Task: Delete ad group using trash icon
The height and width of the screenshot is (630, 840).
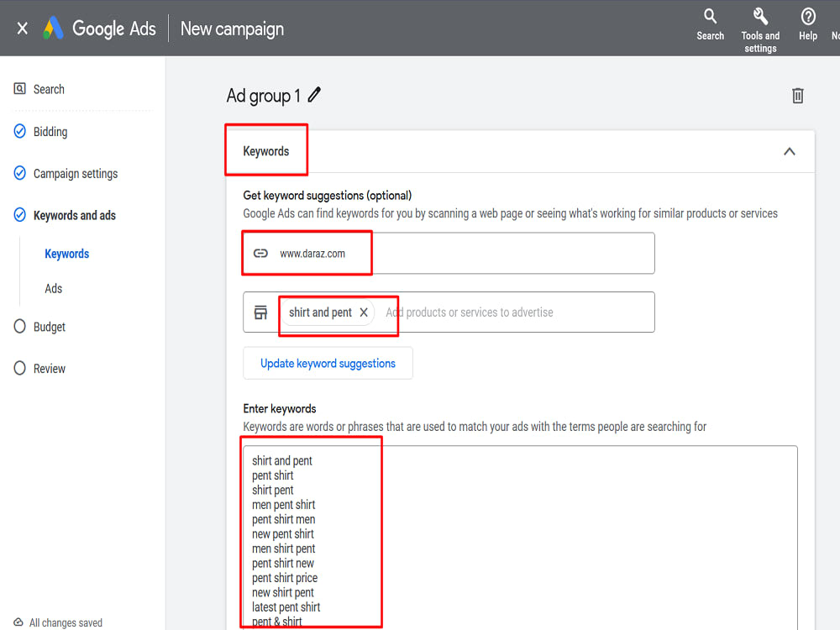Action: (x=798, y=96)
